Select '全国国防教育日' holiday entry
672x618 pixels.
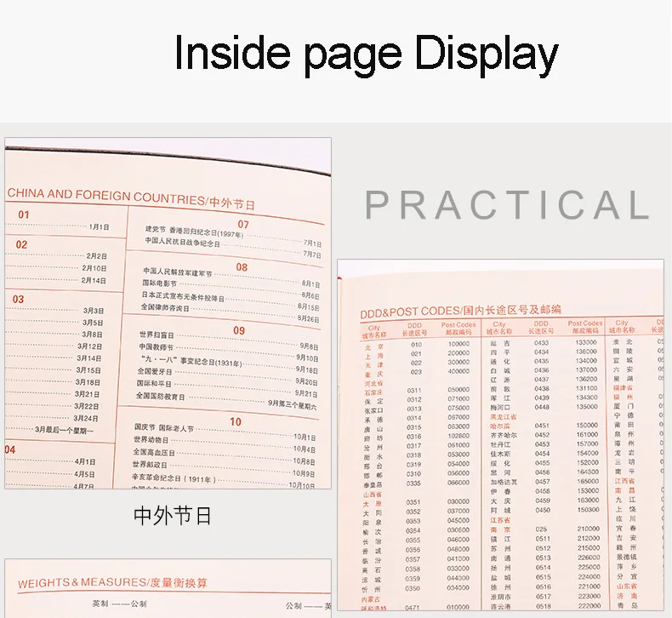coord(161,397)
